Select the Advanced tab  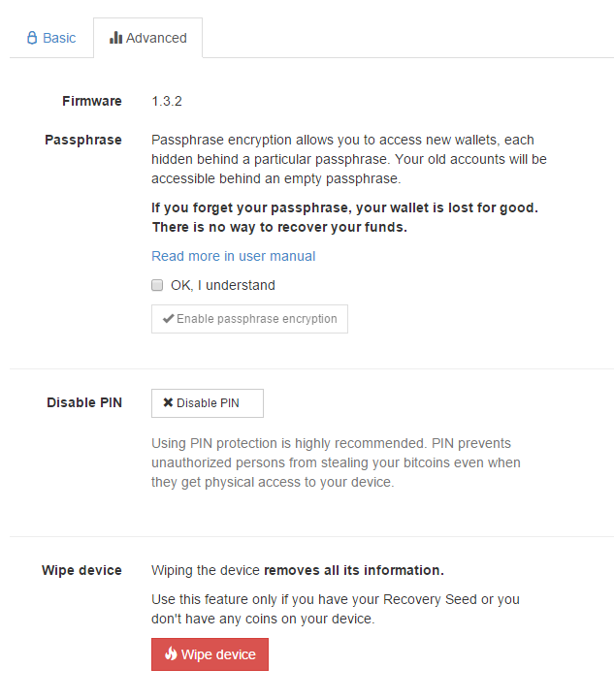click(x=147, y=38)
